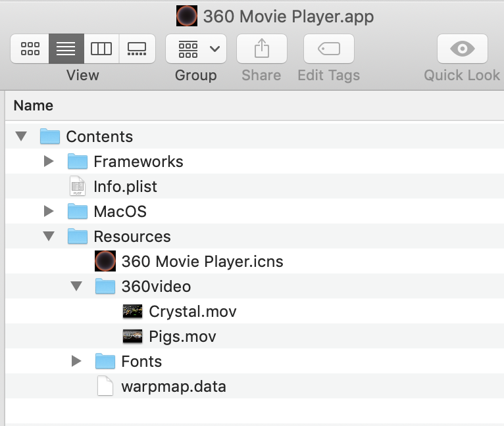The height and width of the screenshot is (426, 504).
Task: Click the Quick Look eye icon
Action: click(462, 49)
